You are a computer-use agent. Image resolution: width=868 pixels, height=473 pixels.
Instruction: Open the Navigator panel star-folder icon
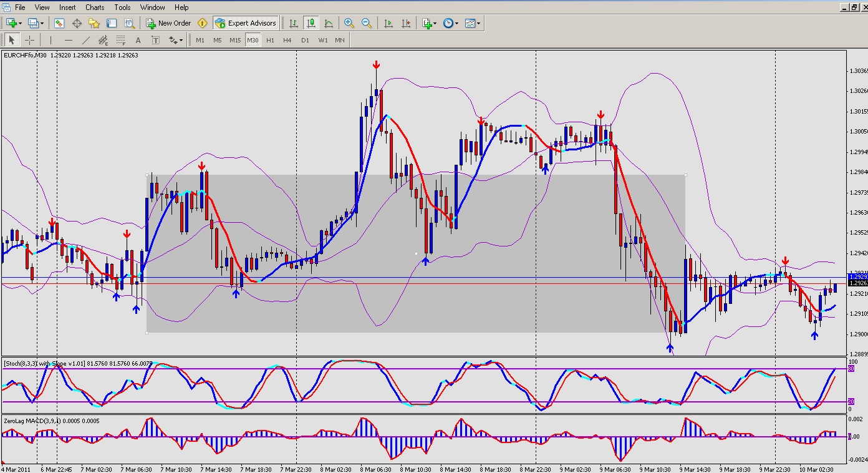(x=94, y=23)
